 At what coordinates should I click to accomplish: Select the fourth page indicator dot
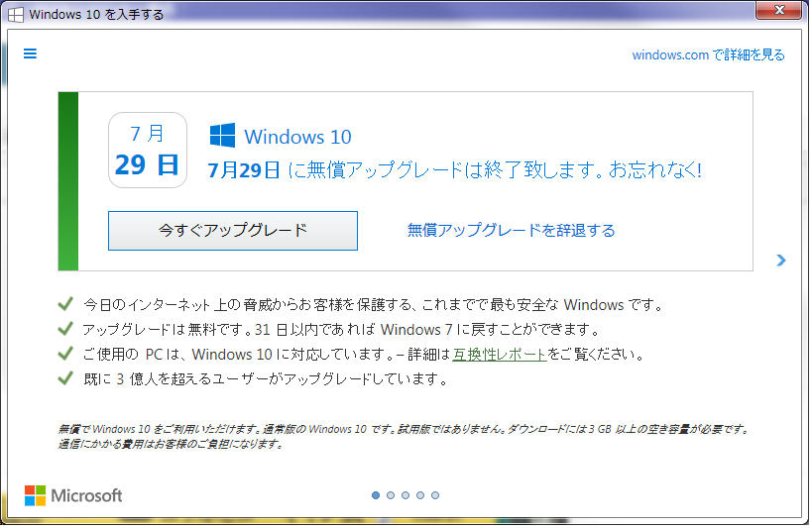420,495
